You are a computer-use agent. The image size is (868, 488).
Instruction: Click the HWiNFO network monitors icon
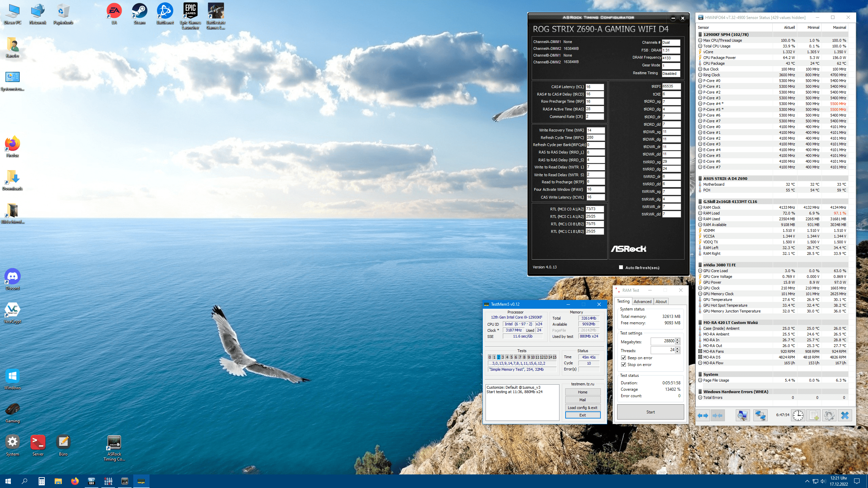pyautogui.click(x=760, y=415)
